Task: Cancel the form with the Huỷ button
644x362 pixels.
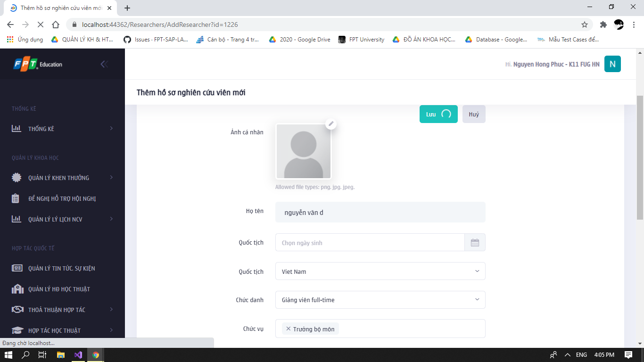Action: point(473,114)
